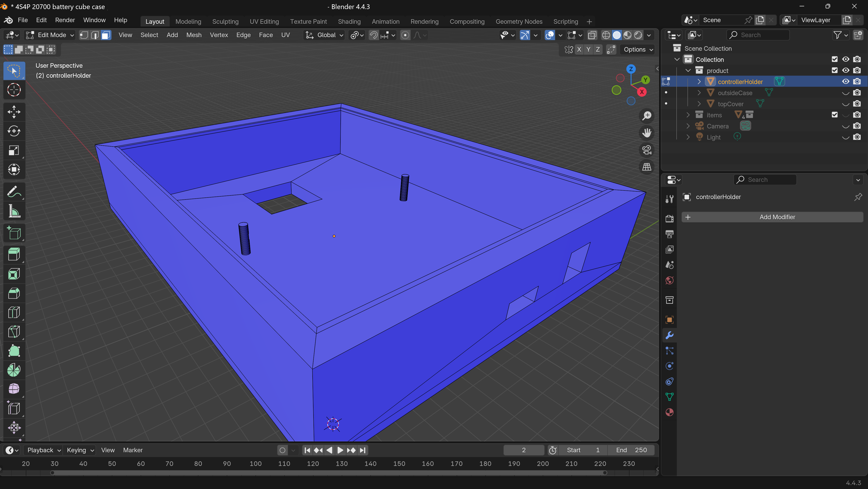Toggle X-ray view in viewport header
Image resolution: width=868 pixels, height=489 pixels.
pos(592,35)
